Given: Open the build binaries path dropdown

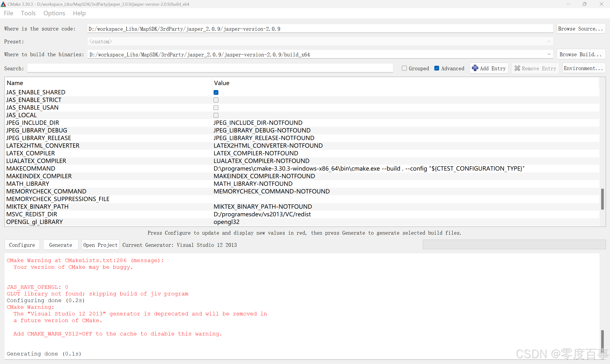Looking at the screenshot, I should [549, 54].
